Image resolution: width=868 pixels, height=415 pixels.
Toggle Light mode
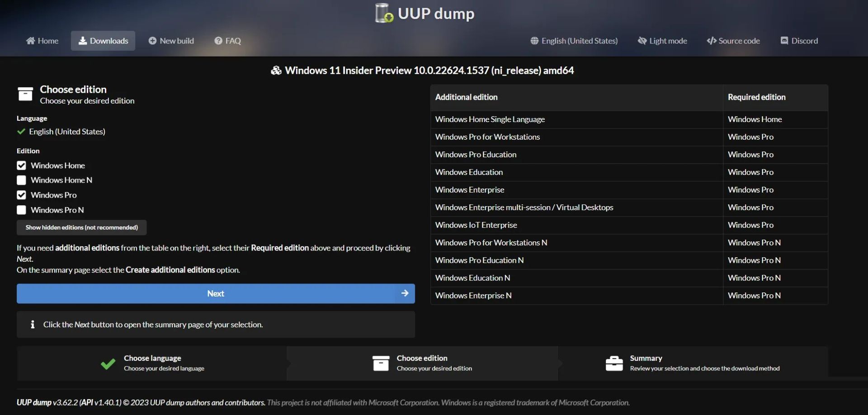(662, 41)
